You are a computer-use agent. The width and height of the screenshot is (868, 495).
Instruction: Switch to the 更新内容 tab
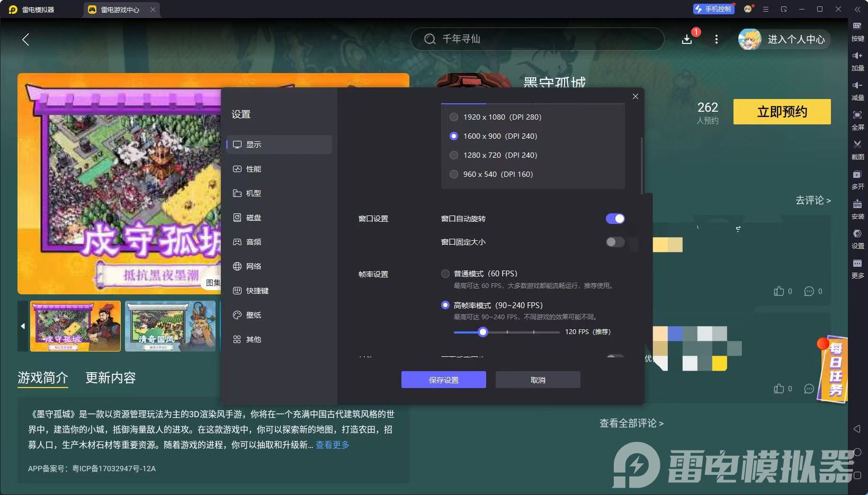tap(111, 377)
